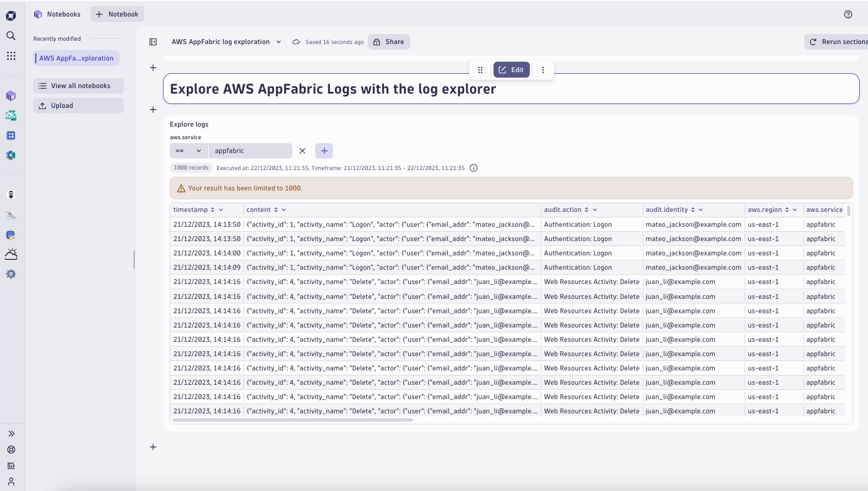The image size is (868, 491).
Task: Open the audit.action column dropdown chevron
Action: (x=595, y=210)
